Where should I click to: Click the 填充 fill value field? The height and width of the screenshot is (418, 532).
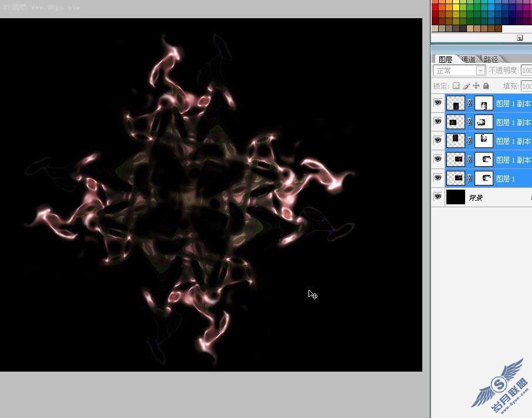tap(527, 86)
